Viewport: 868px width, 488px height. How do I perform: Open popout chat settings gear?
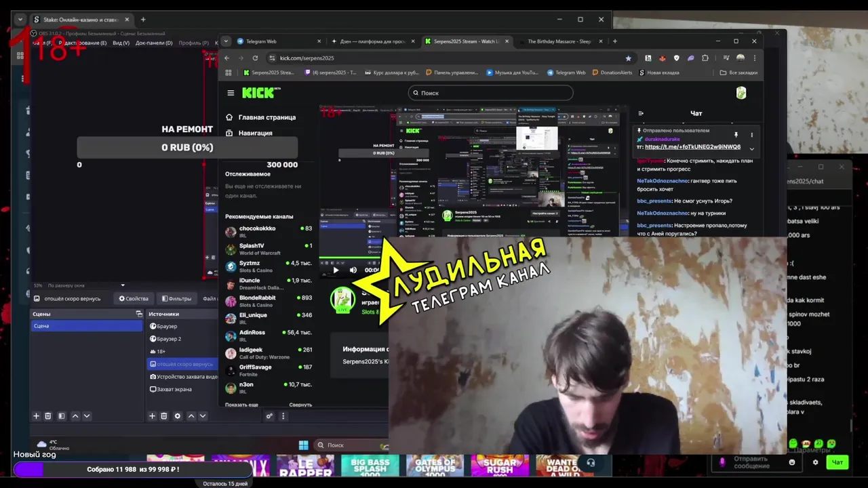pyautogui.click(x=815, y=462)
